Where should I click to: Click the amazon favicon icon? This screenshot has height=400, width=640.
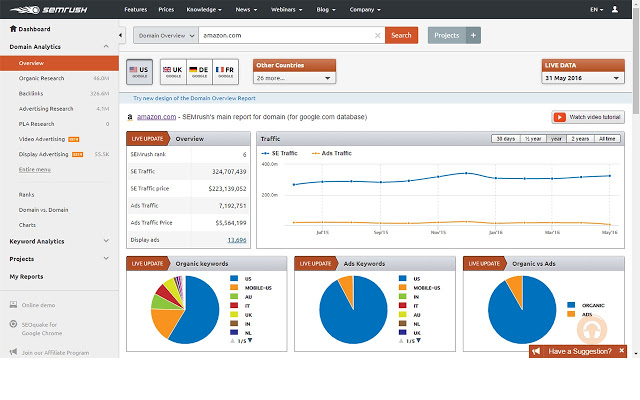coord(130,117)
